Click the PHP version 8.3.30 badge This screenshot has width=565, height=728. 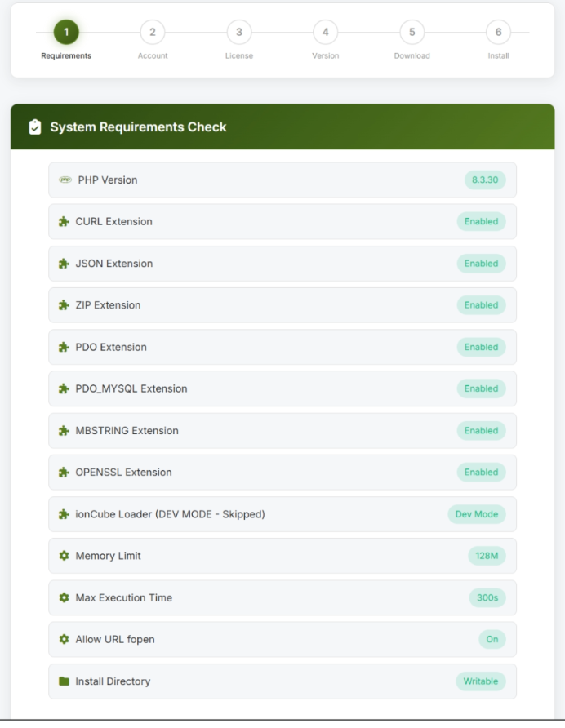point(485,180)
